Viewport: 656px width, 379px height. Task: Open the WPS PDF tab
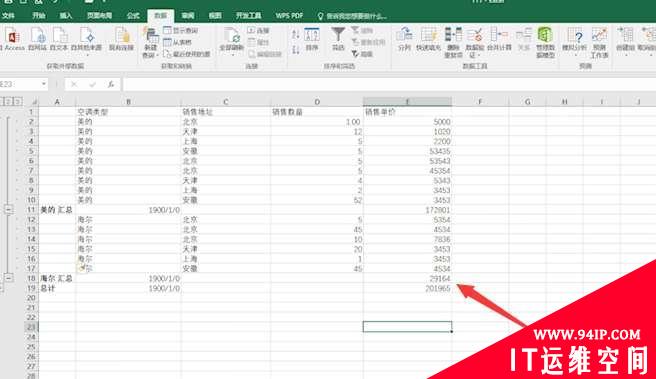(289, 16)
